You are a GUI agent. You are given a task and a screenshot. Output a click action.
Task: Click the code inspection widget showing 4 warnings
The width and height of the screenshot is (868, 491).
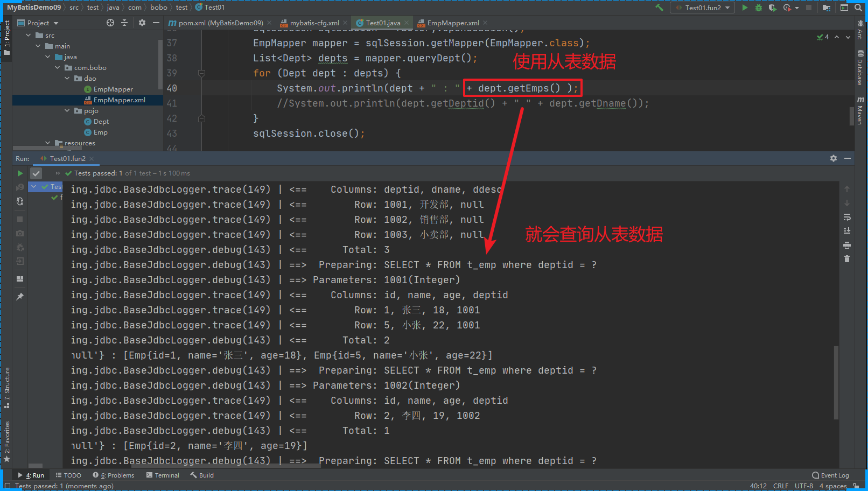pyautogui.click(x=823, y=37)
